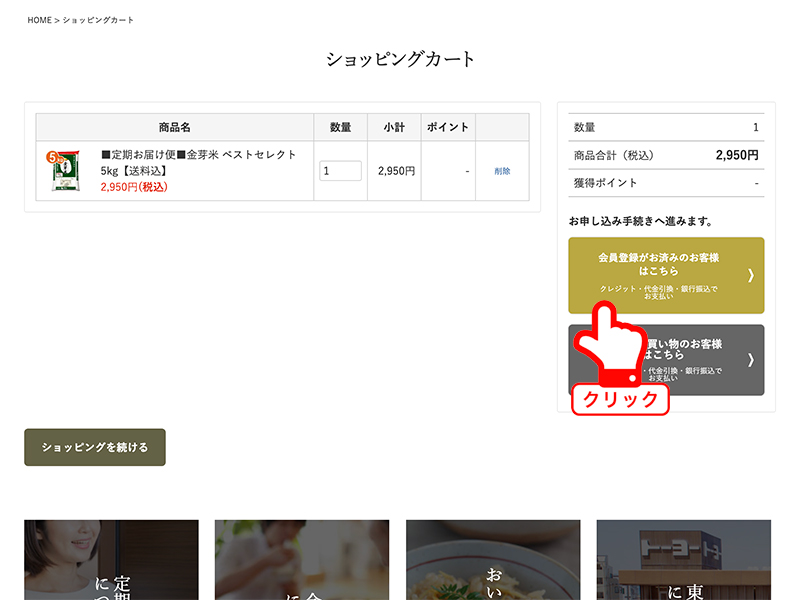800x600 pixels.
Task: Click the red pointing hand icon
Action: pos(611,345)
